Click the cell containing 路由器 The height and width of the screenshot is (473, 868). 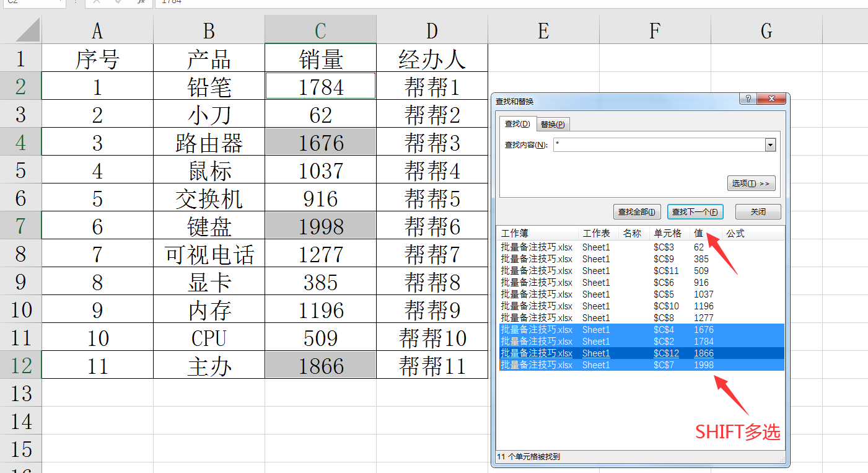(209, 141)
